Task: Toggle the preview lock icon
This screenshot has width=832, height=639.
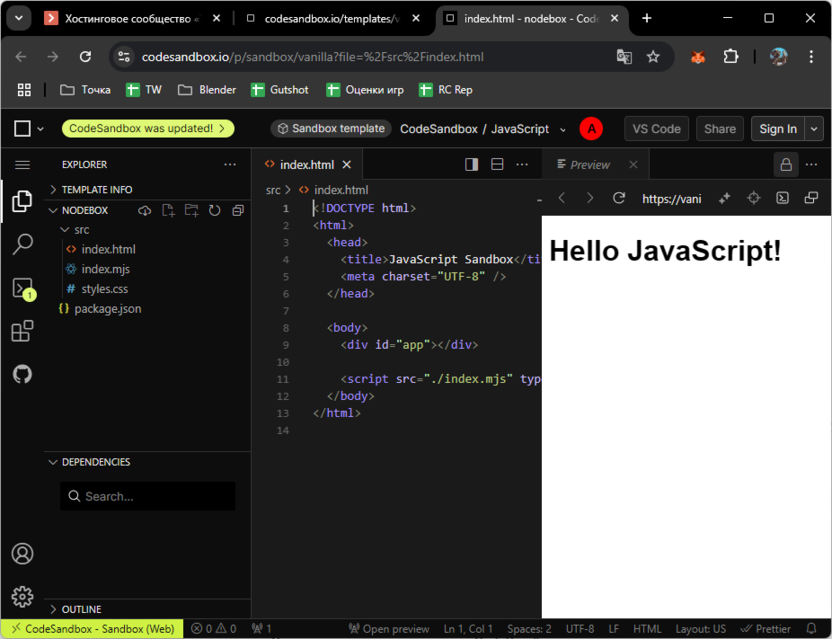Action: pyautogui.click(x=786, y=165)
